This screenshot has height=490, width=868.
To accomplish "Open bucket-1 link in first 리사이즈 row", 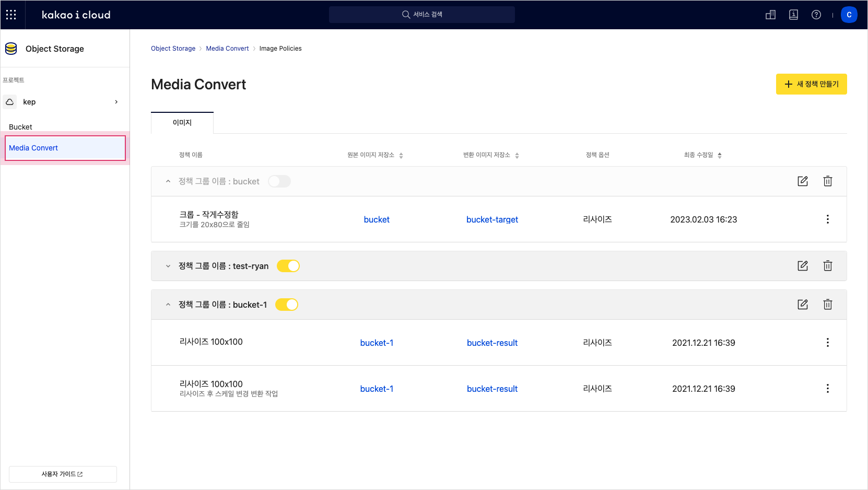I will [x=377, y=343].
